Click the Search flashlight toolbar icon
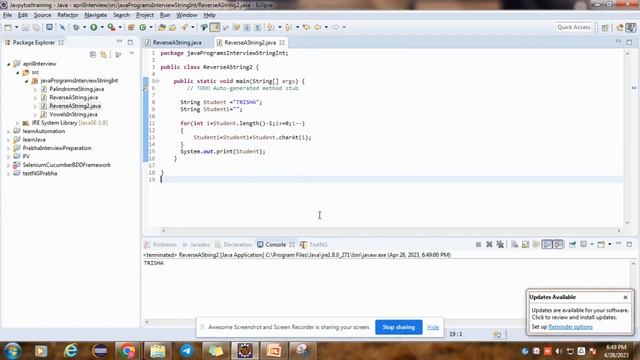Viewport: 640px width, 360px height. tap(184, 27)
